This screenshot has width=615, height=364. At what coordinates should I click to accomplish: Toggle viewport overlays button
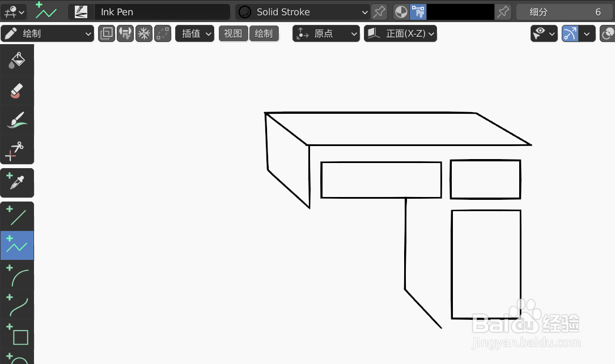coord(608,34)
